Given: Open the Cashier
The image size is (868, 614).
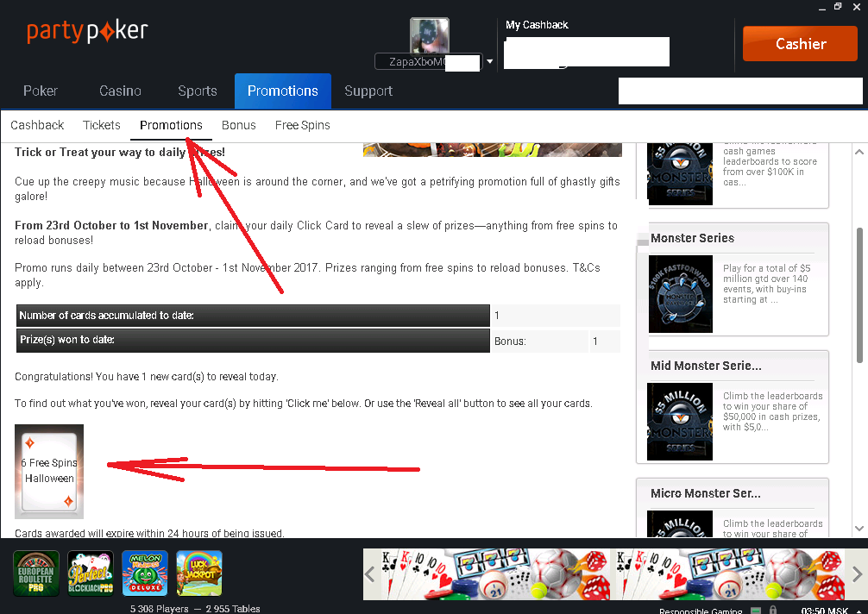Looking at the screenshot, I should point(800,44).
